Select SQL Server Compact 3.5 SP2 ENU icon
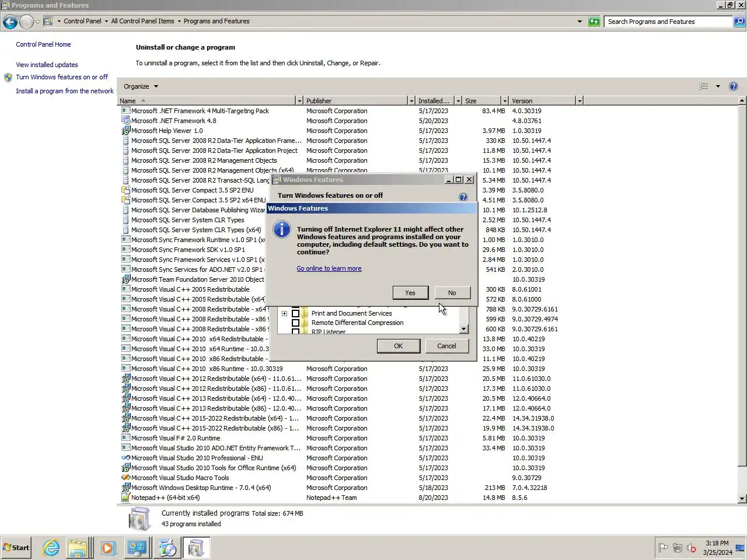Viewport: 747px width, 560px height. tap(125, 190)
